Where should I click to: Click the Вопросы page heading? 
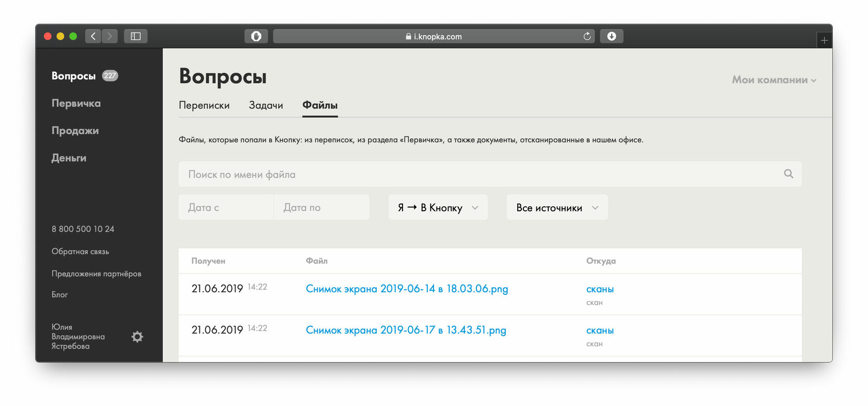(x=223, y=76)
